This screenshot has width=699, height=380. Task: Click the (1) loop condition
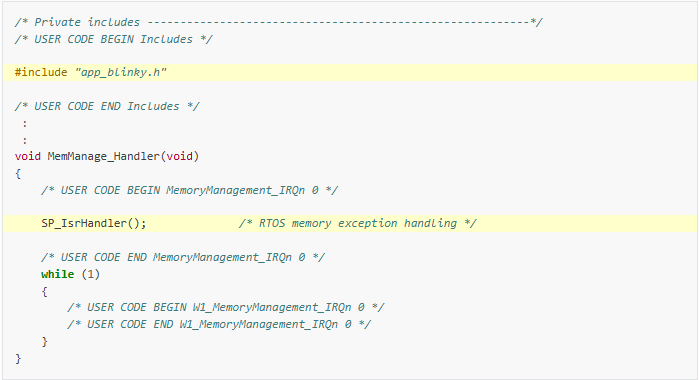tap(90, 274)
